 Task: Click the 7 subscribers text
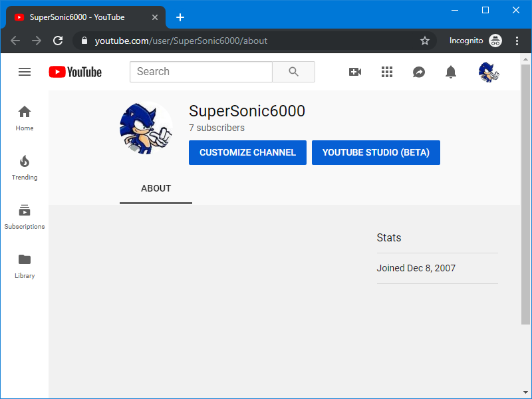coord(217,128)
